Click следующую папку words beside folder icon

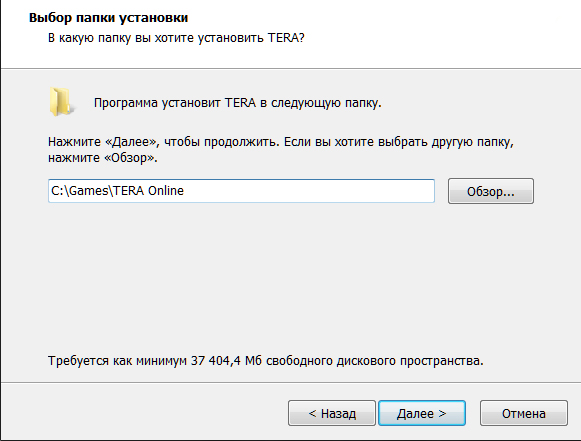point(326,103)
